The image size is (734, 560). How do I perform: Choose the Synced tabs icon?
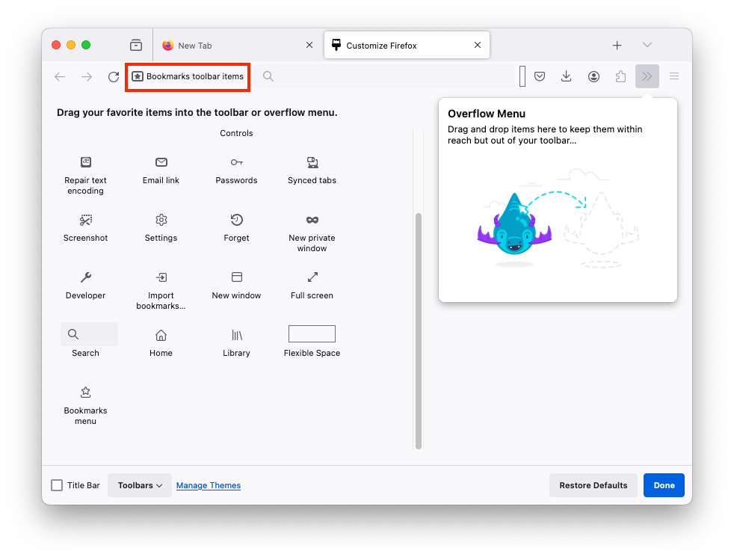click(x=312, y=162)
